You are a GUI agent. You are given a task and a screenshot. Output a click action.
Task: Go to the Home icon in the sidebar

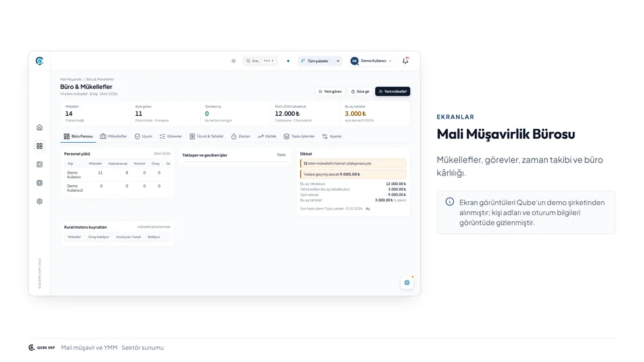click(x=39, y=127)
